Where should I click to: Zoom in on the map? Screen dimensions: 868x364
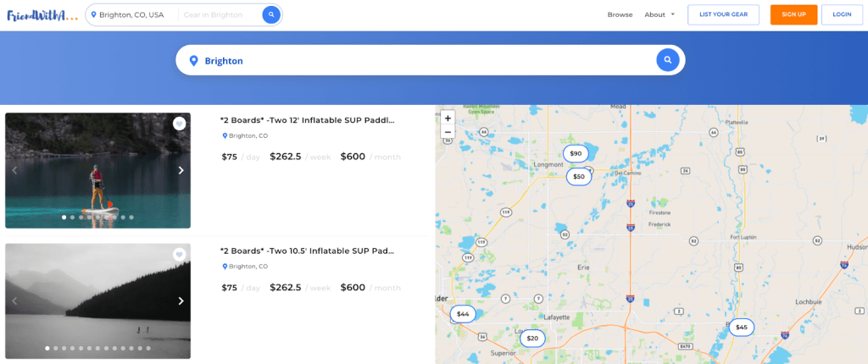pos(448,119)
